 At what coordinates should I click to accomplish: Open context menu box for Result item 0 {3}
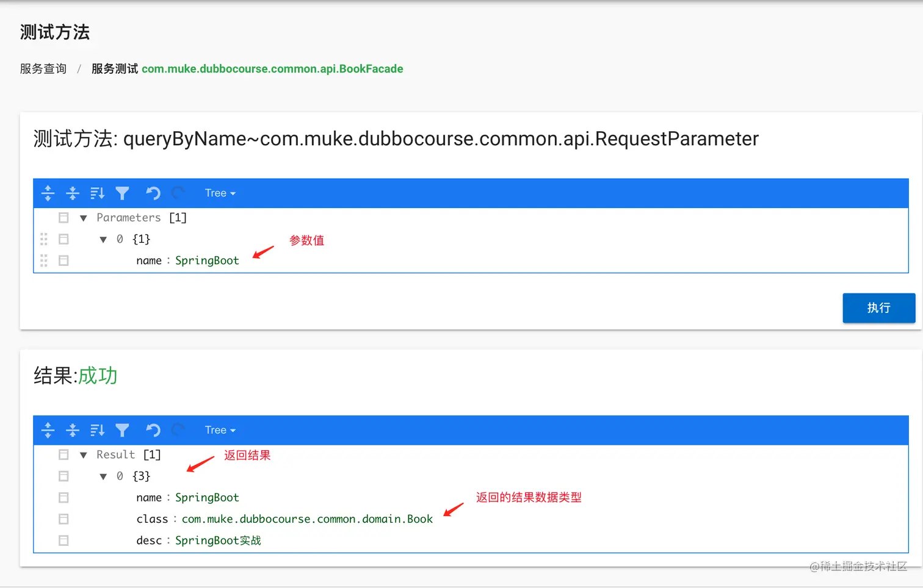point(63,476)
